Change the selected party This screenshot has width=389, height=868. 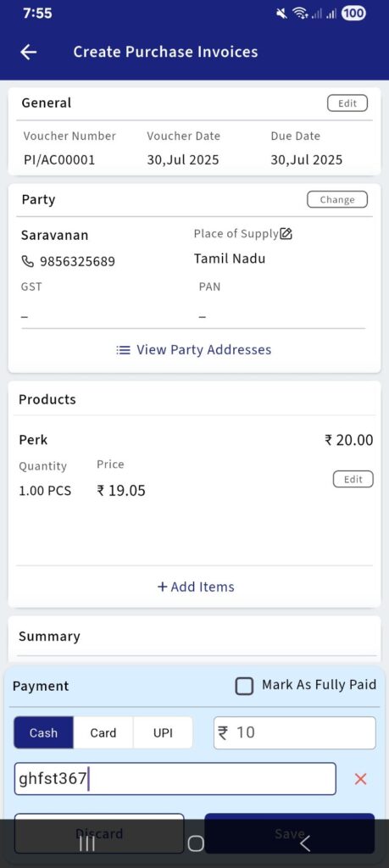[337, 200]
